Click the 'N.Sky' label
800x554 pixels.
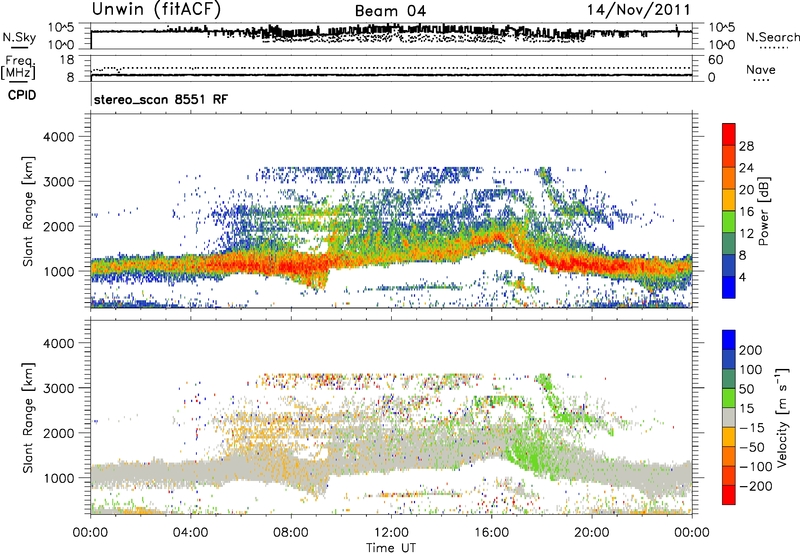coord(19,37)
